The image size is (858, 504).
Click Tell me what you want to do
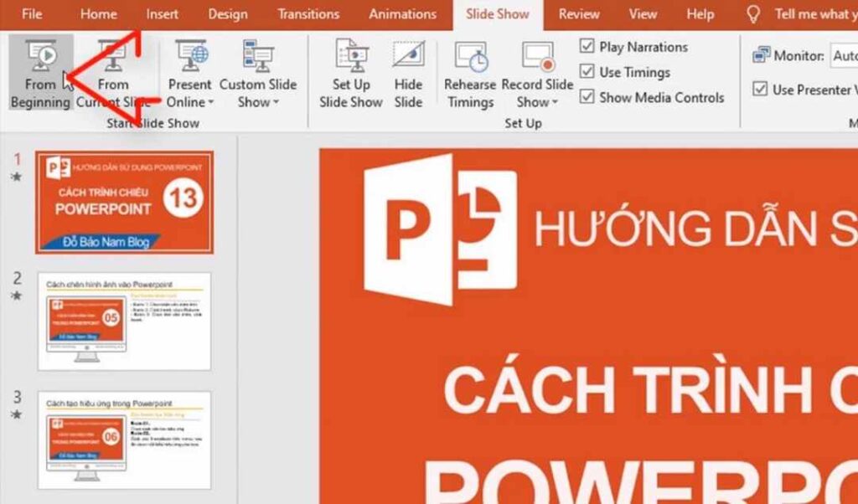(804, 13)
